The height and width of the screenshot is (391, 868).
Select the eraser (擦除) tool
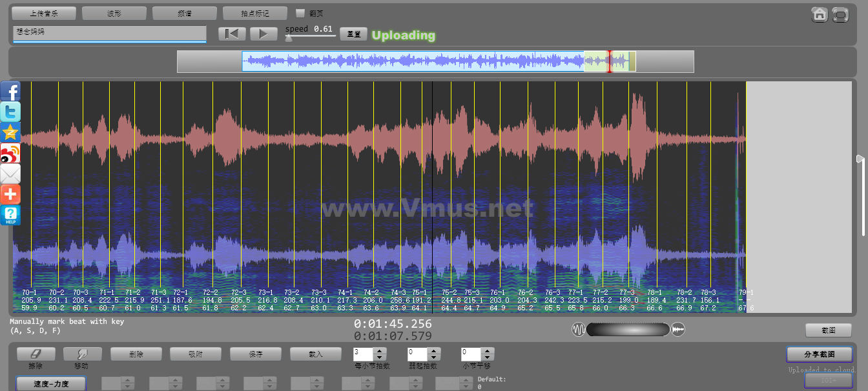click(36, 354)
